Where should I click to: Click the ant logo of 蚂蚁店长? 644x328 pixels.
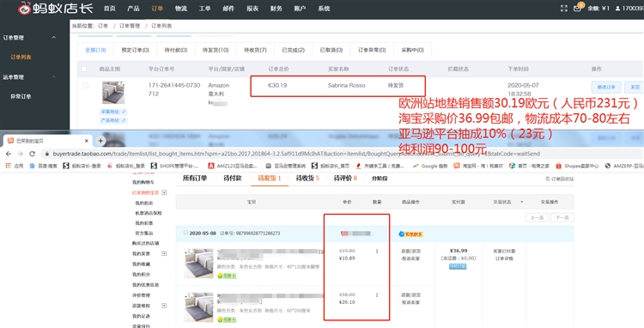tap(25, 8)
